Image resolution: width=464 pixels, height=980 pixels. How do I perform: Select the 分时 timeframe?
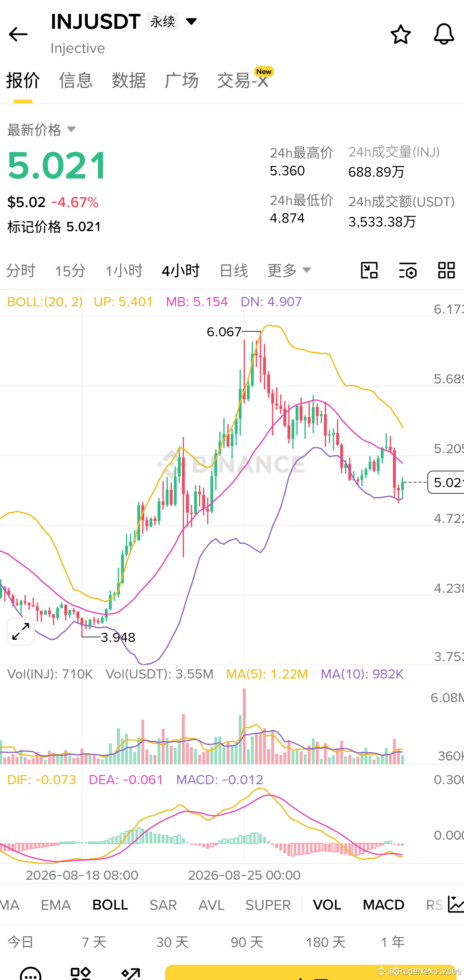[x=21, y=270]
